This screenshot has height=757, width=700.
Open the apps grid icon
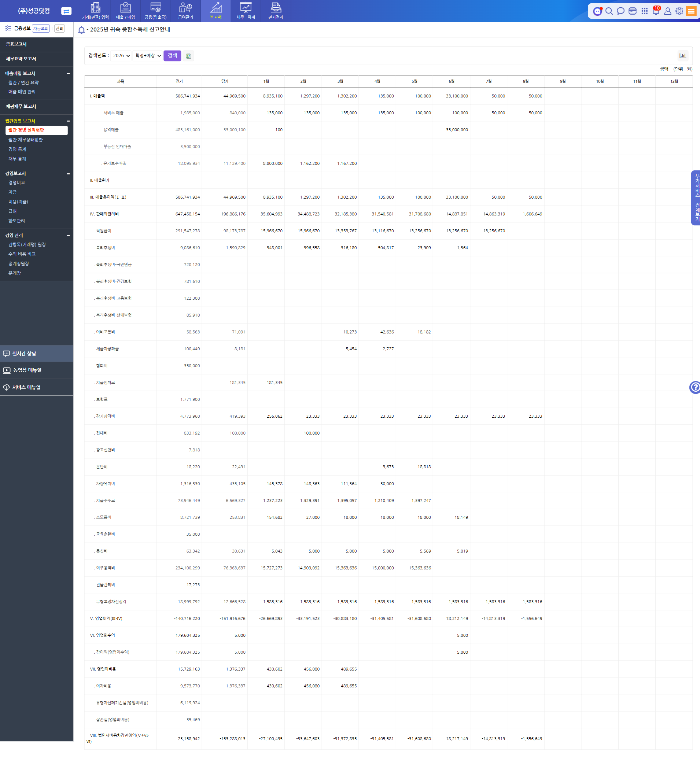click(x=644, y=11)
